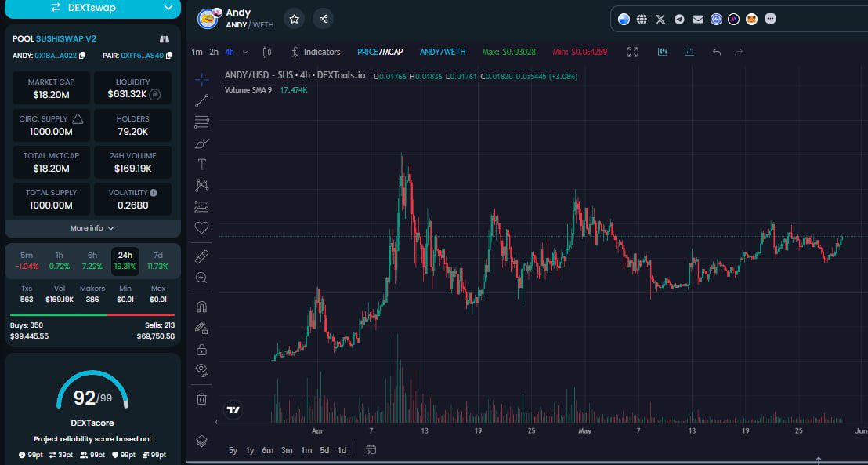Open the interval dropdown chevron next to 4h
The height and width of the screenshot is (465, 868).
coord(245,52)
